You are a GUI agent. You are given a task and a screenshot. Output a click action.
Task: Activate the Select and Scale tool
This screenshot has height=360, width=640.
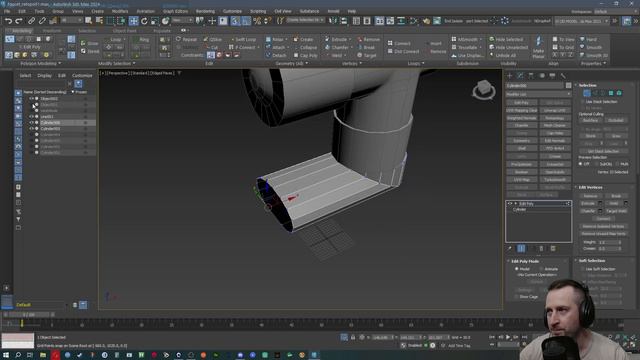(x=155, y=21)
